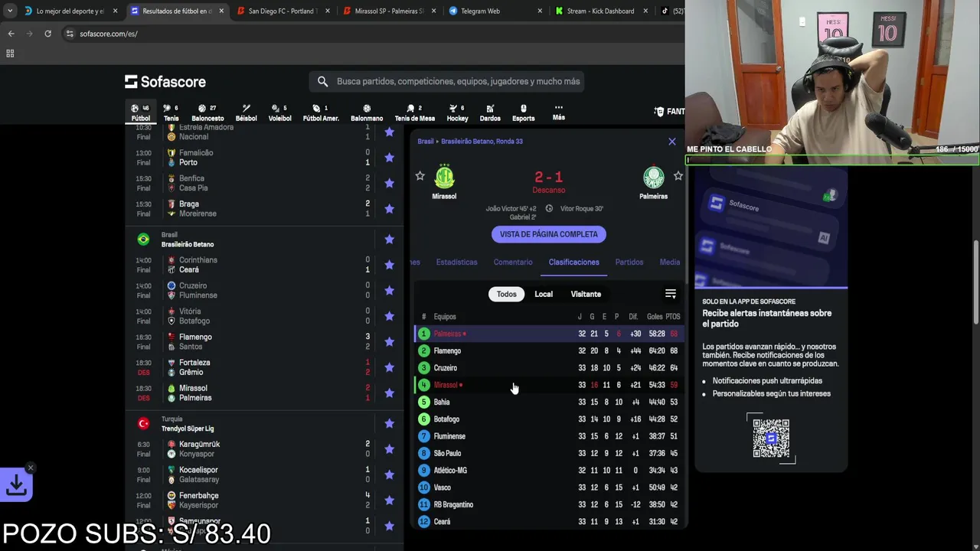
Task: Click the Sofascore app QR code
Action: click(771, 438)
